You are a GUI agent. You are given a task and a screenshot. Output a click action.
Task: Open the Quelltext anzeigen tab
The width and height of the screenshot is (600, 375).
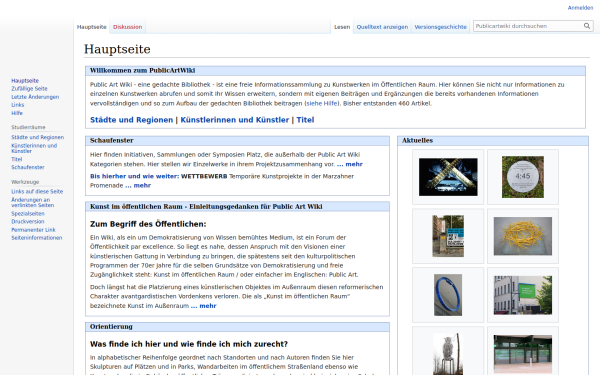click(382, 27)
